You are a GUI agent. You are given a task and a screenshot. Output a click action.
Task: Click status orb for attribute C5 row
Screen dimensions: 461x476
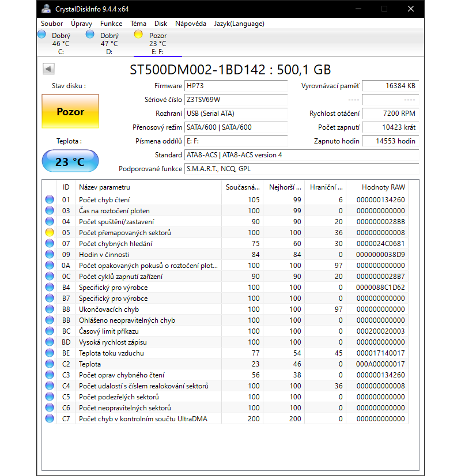click(x=50, y=396)
